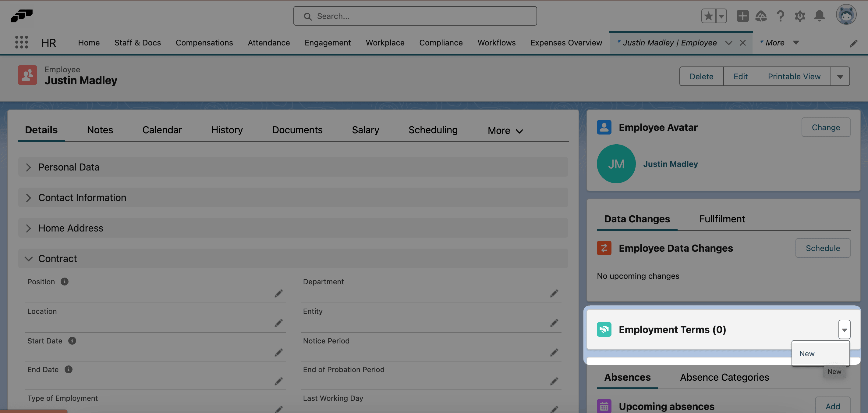Edit the Position field pencil
The height and width of the screenshot is (413, 868).
(x=278, y=293)
